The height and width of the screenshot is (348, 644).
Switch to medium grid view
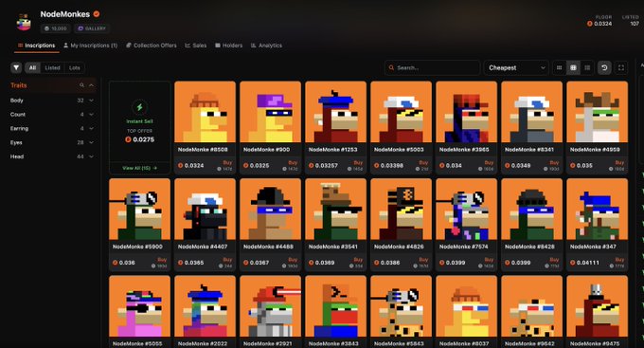(x=573, y=67)
